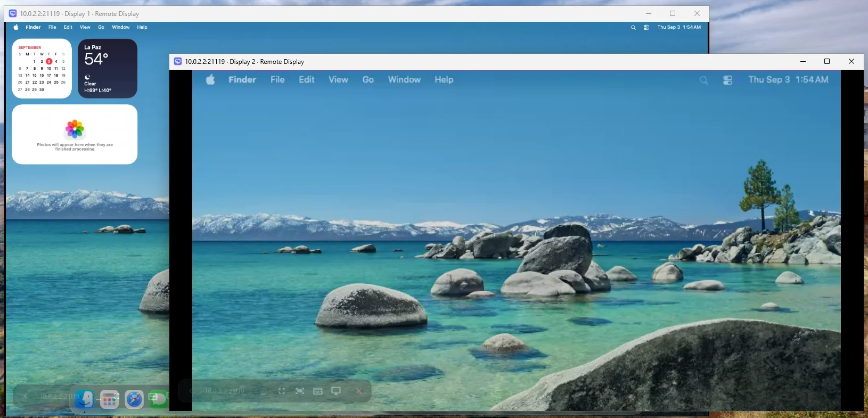Click Thu Sep 3 clock in Display 2
This screenshot has height=418, width=868.
click(788, 80)
